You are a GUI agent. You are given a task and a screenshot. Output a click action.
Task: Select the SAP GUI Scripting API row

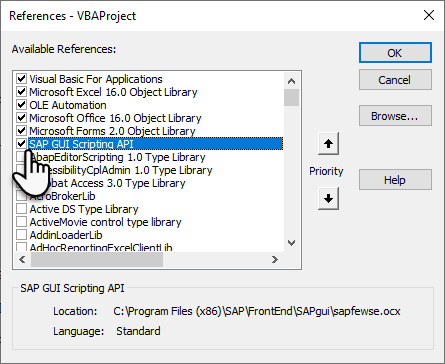[156, 144]
